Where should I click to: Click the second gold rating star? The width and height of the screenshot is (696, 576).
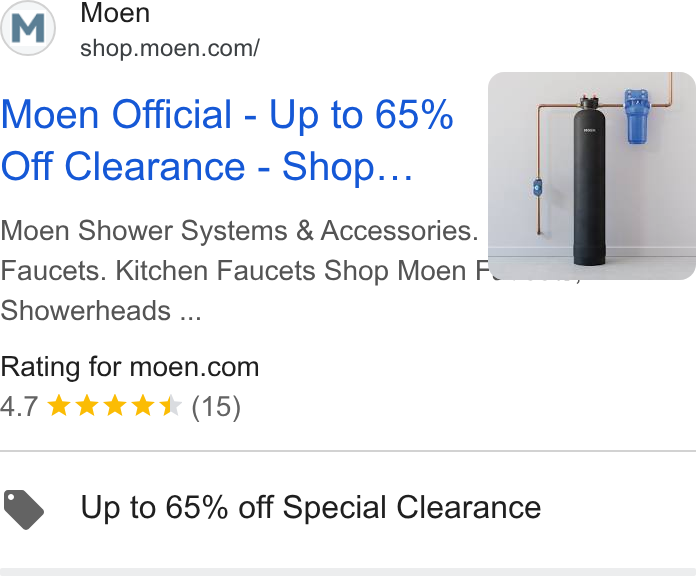coord(87,406)
